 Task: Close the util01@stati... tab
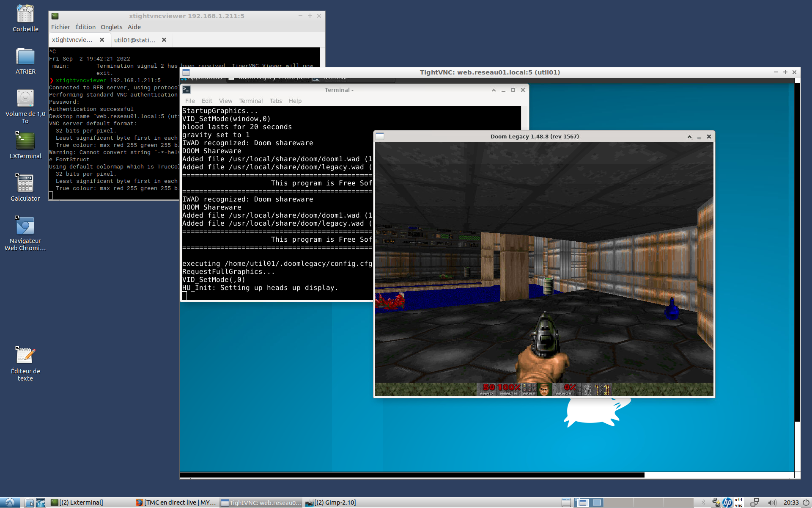click(164, 40)
